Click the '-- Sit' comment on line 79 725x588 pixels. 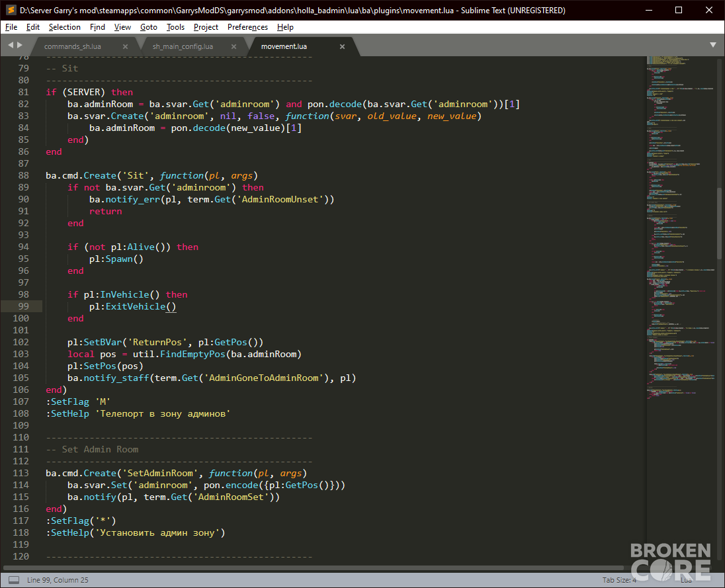point(62,68)
